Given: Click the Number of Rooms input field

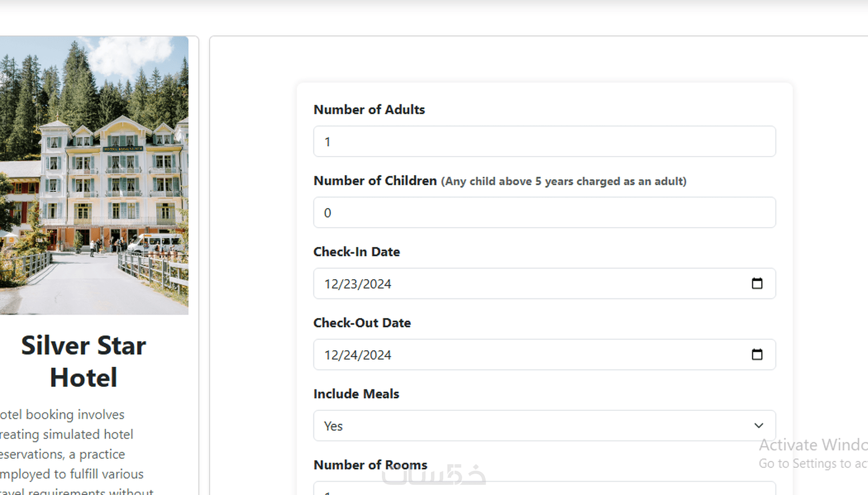Looking at the screenshot, I should [x=544, y=490].
